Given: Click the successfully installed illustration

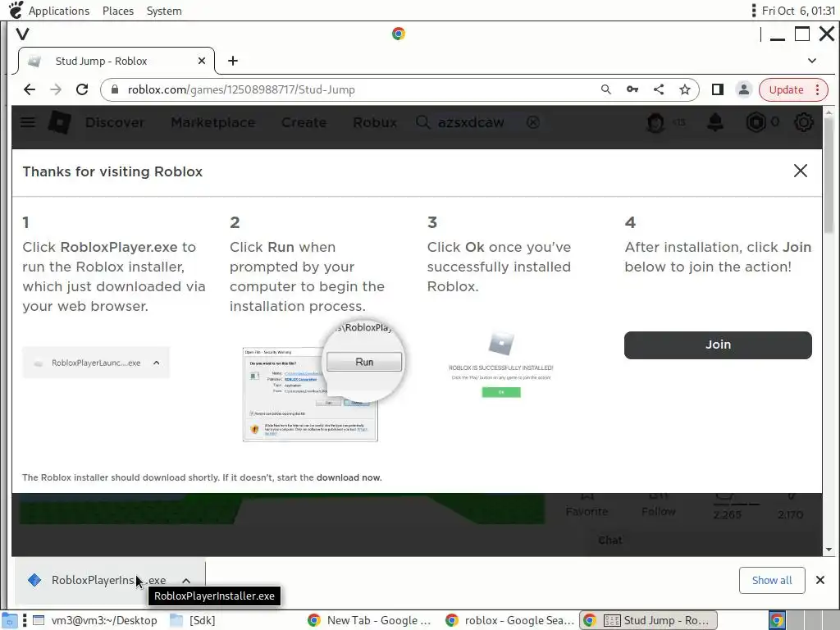Looking at the screenshot, I should coord(501,364).
